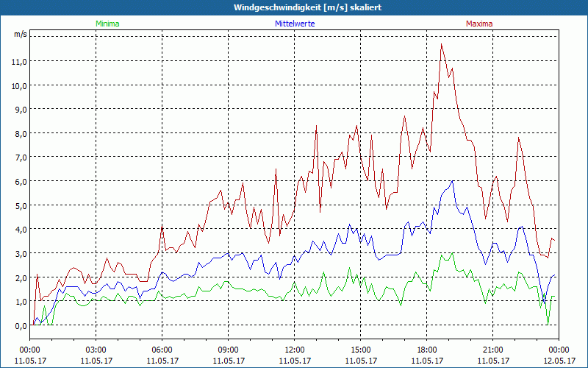This screenshot has height=368, width=588.
Task: Click the 3,0 y-axis label
Action: tap(20, 253)
